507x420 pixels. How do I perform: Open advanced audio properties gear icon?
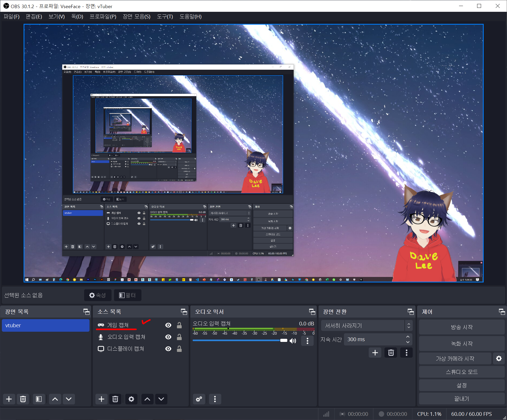(x=199, y=399)
